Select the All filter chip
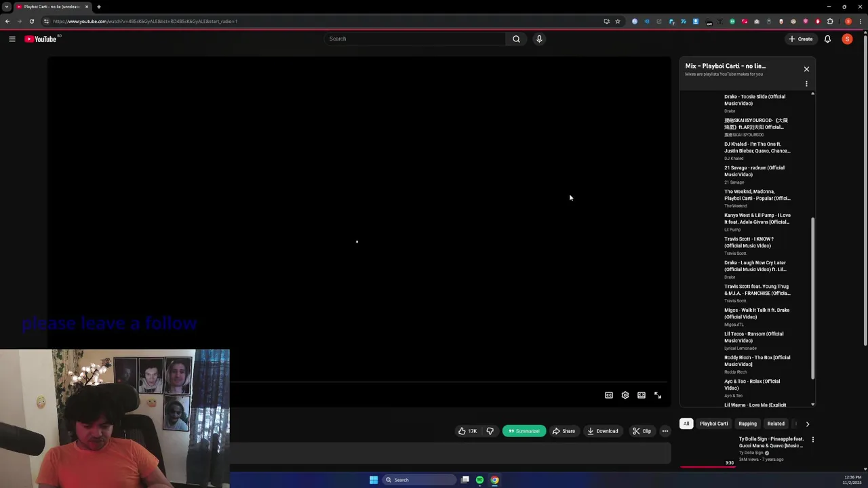Viewport: 868px width, 488px height. pyautogui.click(x=686, y=424)
